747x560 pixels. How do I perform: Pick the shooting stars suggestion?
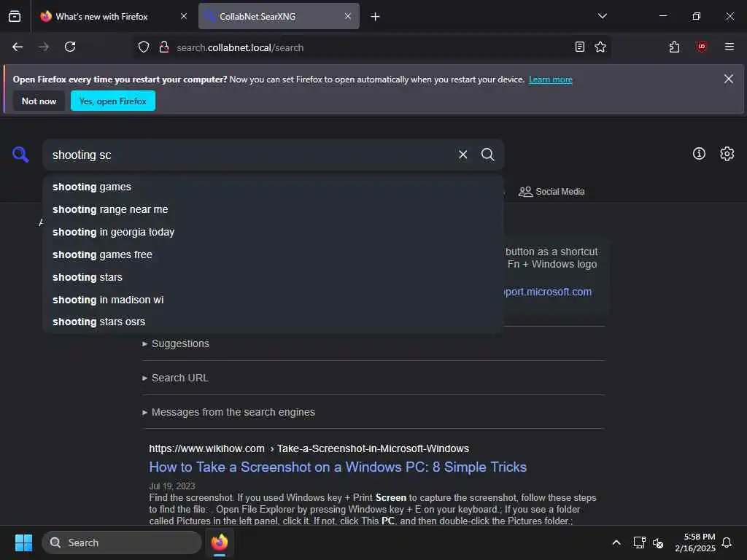273,277
